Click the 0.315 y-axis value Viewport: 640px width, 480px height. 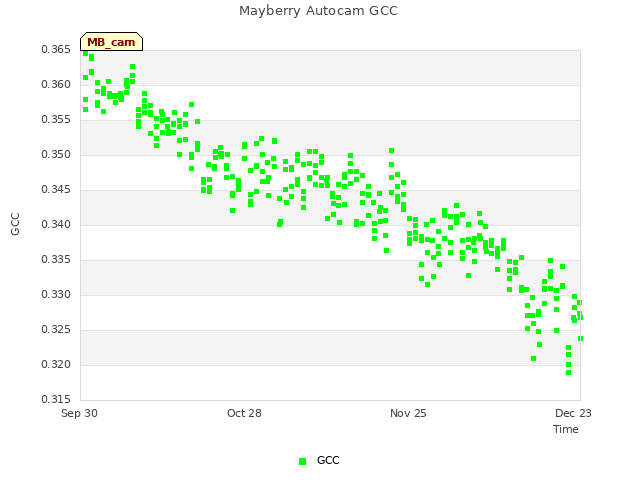tap(56, 399)
